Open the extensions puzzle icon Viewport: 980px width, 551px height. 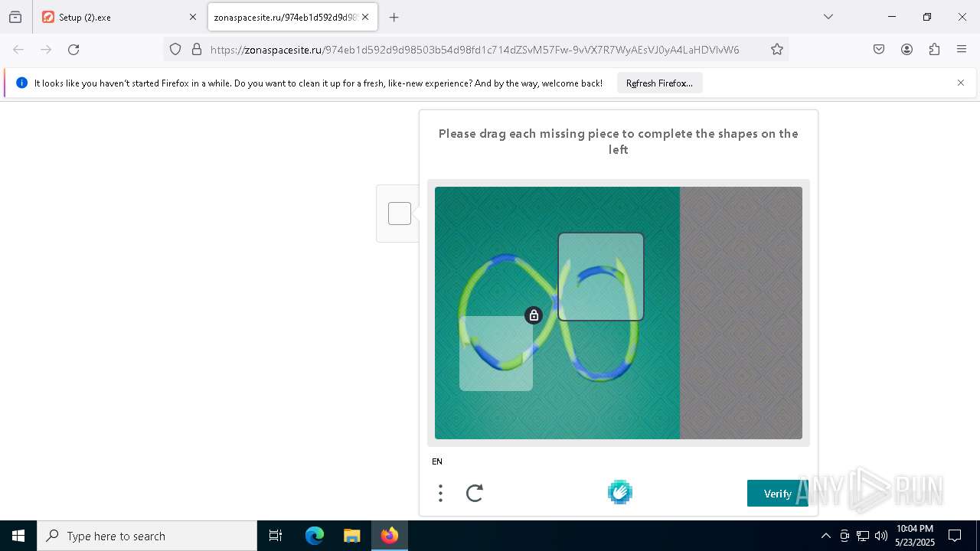click(934, 50)
